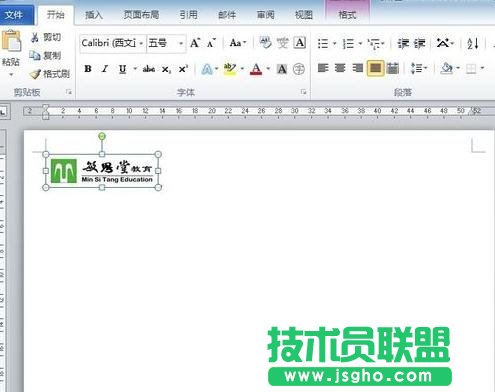Viewport: 495px width, 392px height.
Task: Open font color dropdown arrow
Action: point(268,69)
